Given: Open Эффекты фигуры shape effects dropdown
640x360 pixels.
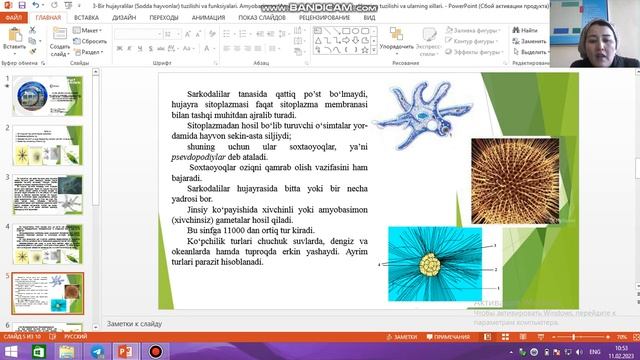Looking at the screenshot, I should (473, 52).
